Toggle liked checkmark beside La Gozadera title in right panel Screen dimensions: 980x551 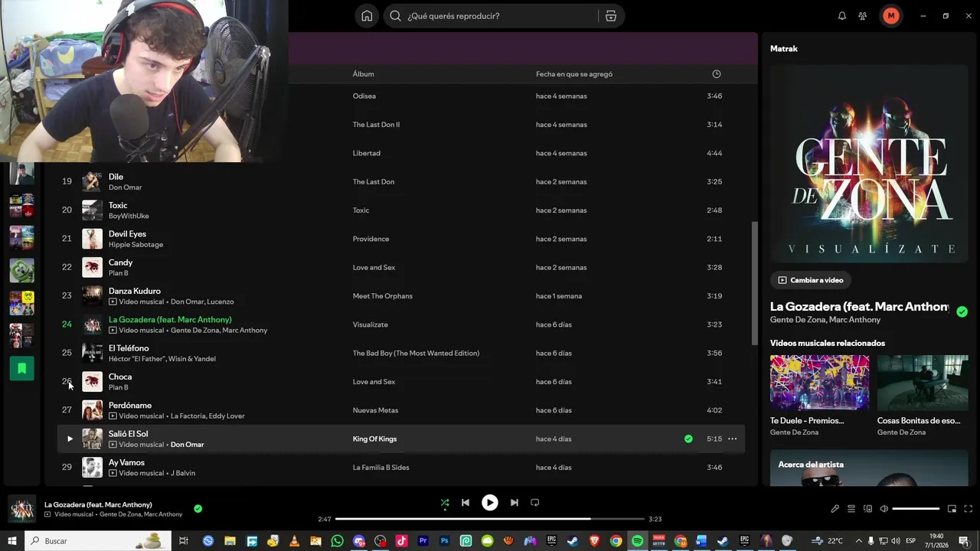pos(962,311)
